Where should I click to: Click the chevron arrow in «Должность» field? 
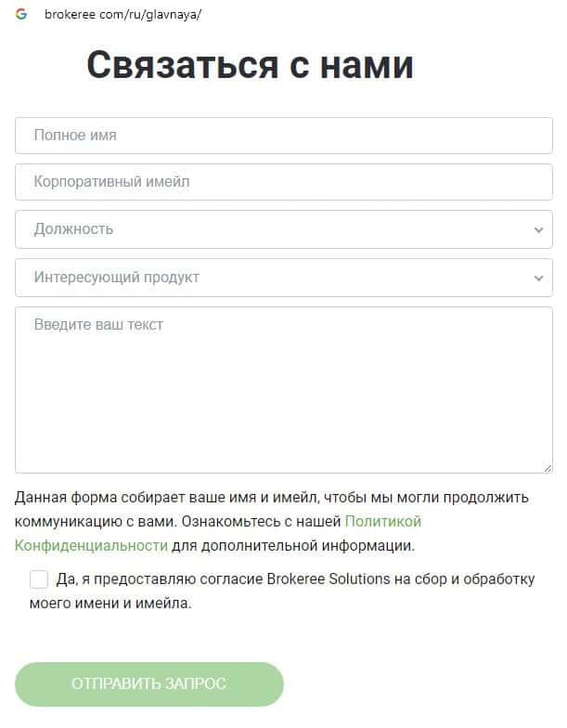[x=538, y=229]
